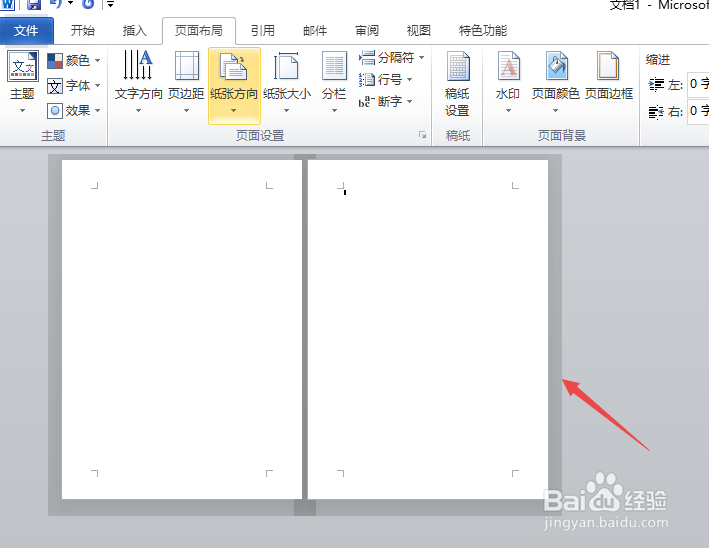Switch to the 引用 references tab
This screenshot has width=709, height=548.
tap(263, 30)
